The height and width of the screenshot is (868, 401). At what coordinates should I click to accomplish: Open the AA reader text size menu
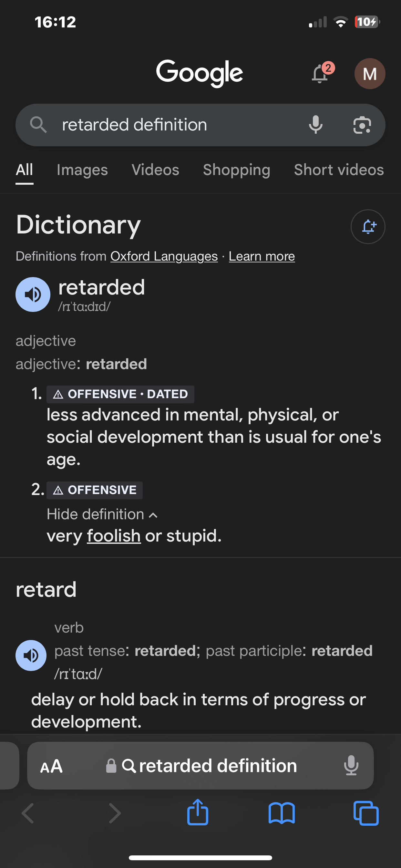click(51, 766)
